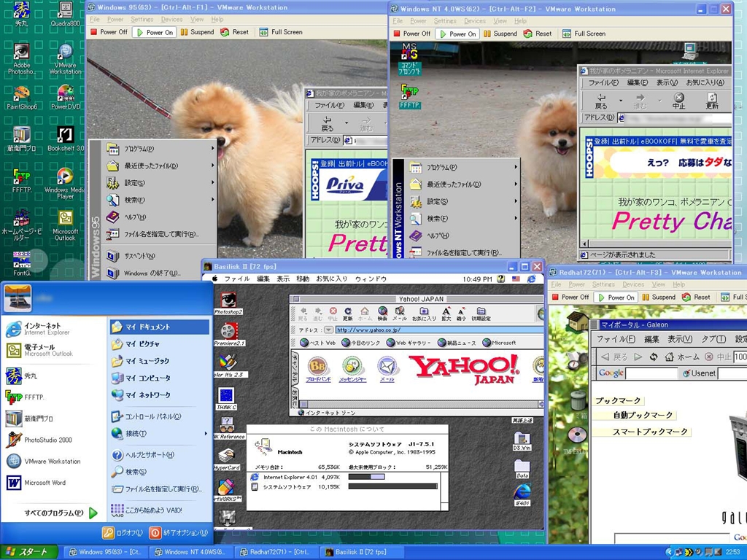Click the チャンネル side tab in Mac IE
The width and height of the screenshot is (747, 560).
pyautogui.click(x=294, y=367)
